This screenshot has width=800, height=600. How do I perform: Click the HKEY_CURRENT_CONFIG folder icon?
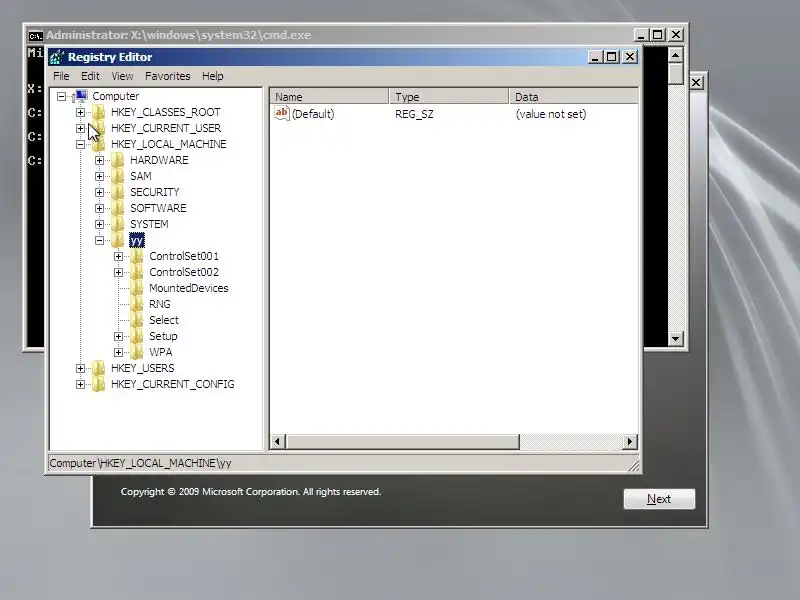click(98, 384)
